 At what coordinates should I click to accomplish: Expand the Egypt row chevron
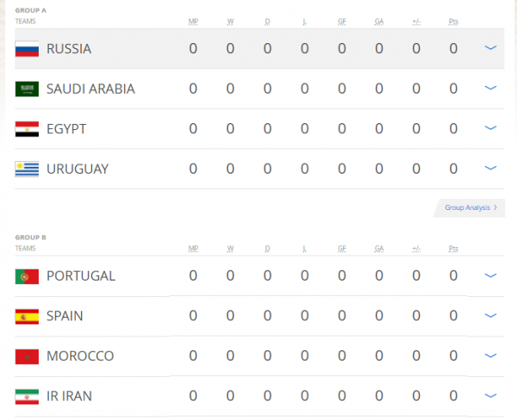click(491, 128)
